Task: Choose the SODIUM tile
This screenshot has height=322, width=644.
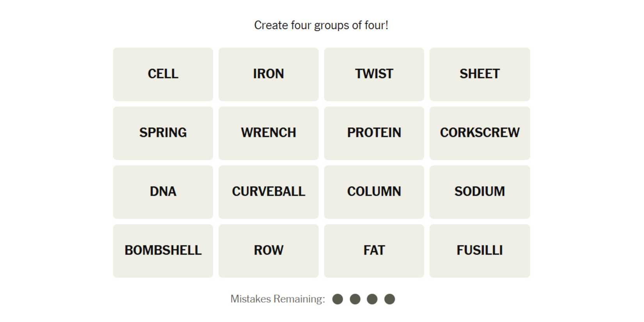Action: 480,192
